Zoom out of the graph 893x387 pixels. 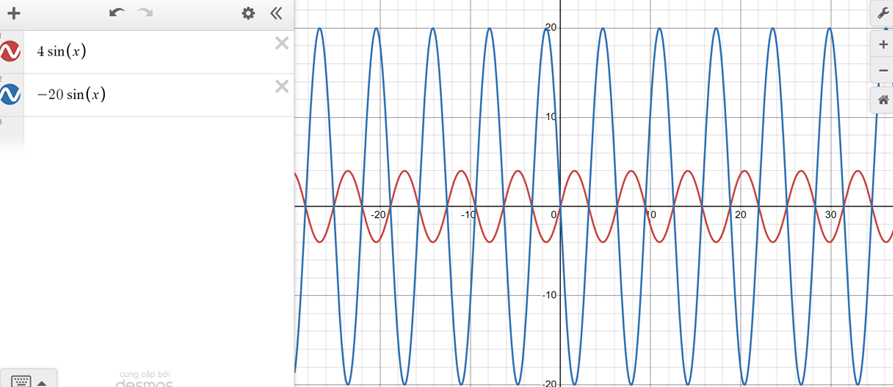tap(883, 71)
